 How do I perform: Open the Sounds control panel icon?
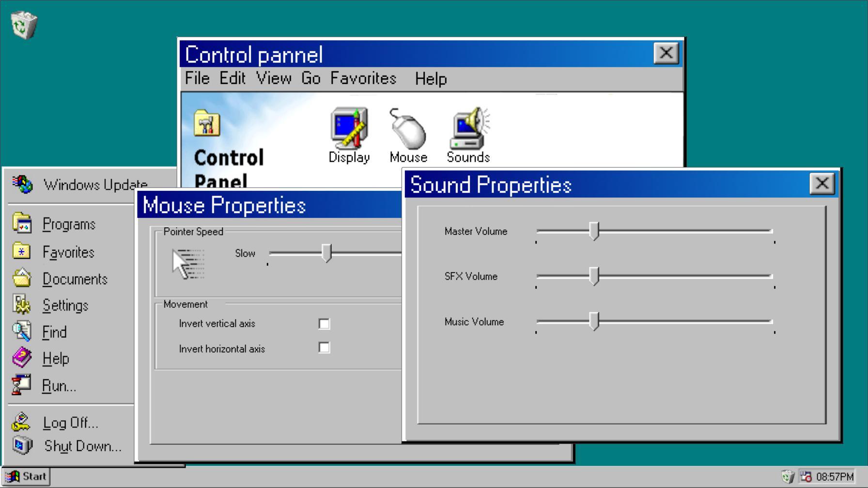tap(468, 129)
